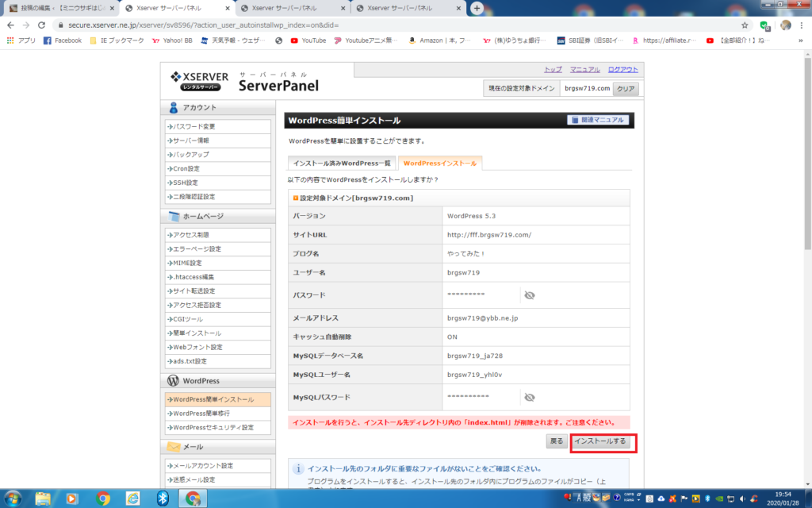The image size is (812, 508).
Task: Open the 関連マニュアル button
Action: [x=599, y=121]
